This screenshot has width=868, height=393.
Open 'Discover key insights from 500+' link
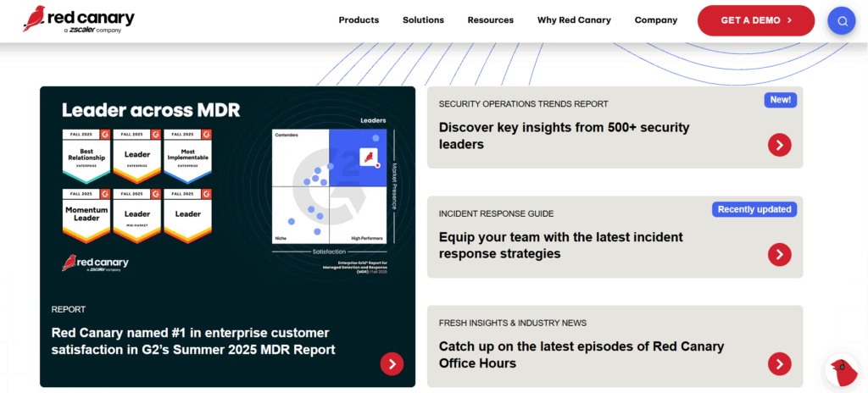564,136
